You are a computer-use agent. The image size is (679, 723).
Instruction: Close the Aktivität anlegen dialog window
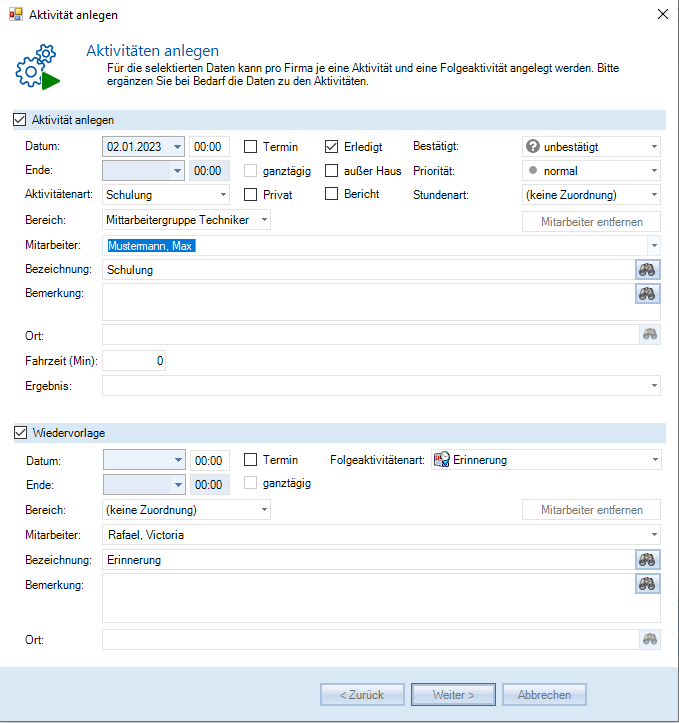tap(661, 14)
